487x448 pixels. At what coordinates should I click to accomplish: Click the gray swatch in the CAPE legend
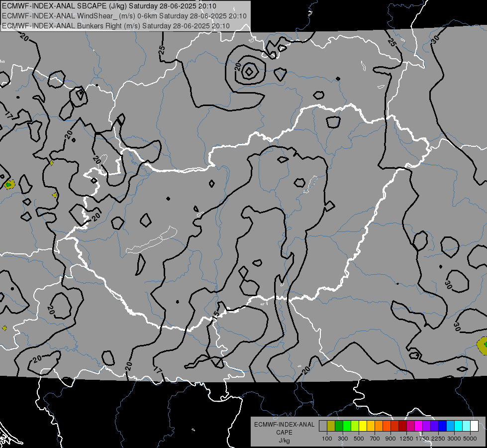tap(323, 426)
